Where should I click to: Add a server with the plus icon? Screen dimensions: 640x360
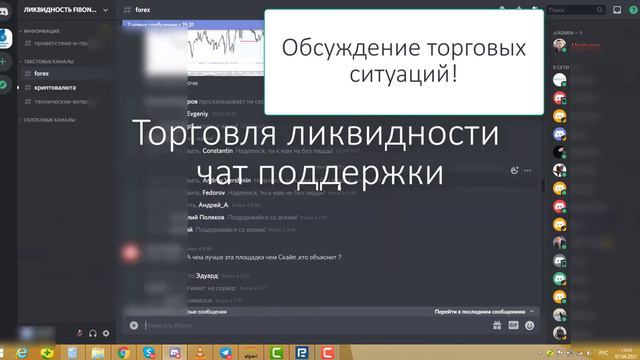click(x=3, y=62)
